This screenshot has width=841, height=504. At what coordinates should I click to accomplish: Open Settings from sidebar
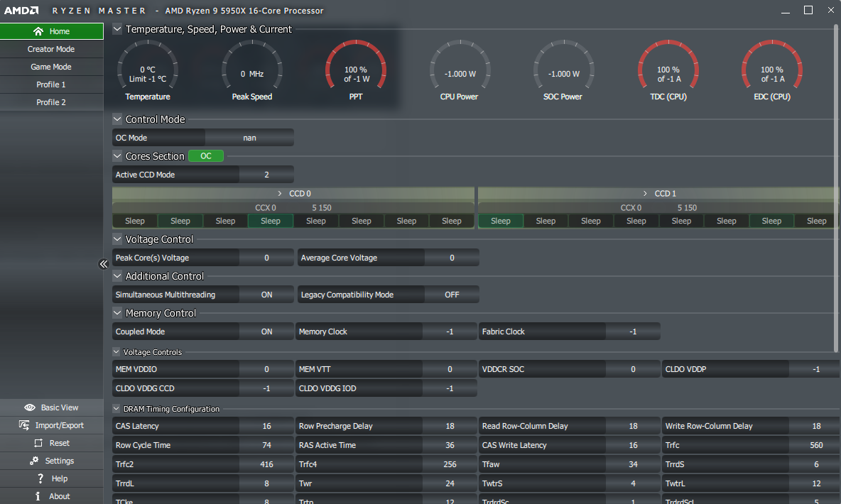pos(51,461)
